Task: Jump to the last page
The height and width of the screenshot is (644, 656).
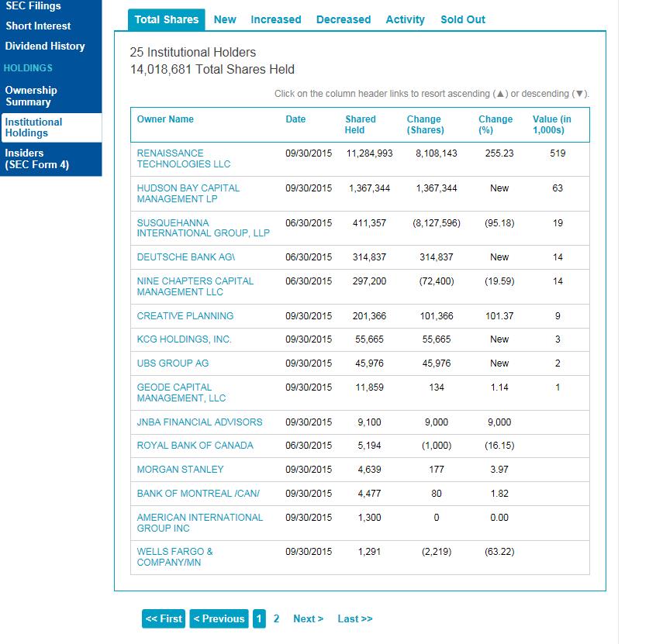Action: (354, 618)
